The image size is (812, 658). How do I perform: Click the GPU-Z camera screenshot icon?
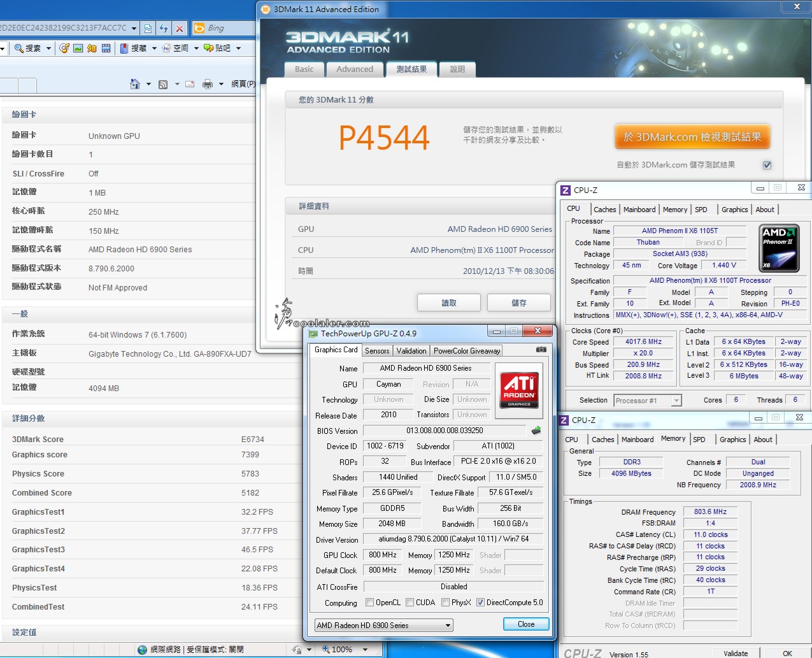click(541, 350)
